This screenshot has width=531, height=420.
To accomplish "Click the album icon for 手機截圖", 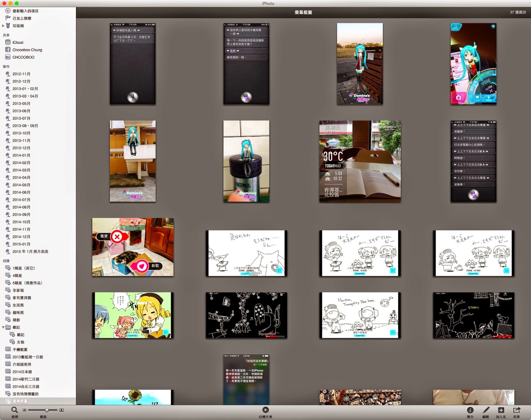I will 8,349.
